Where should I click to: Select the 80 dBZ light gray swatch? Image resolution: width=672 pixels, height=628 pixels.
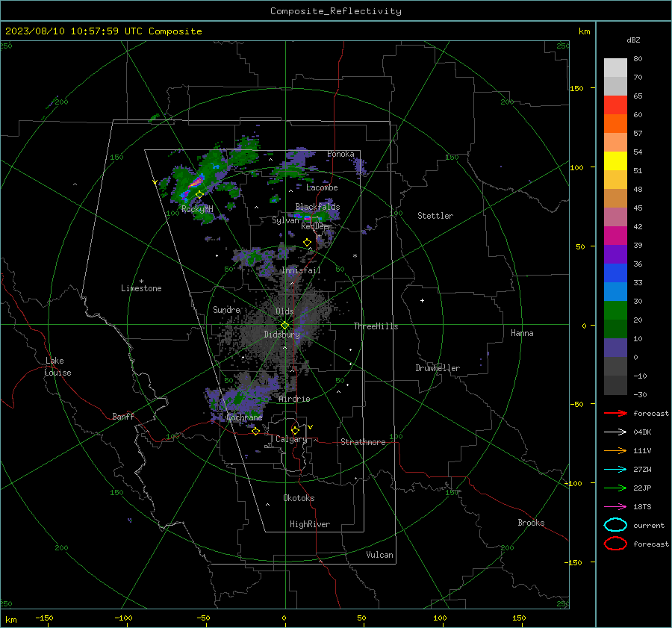click(x=615, y=68)
